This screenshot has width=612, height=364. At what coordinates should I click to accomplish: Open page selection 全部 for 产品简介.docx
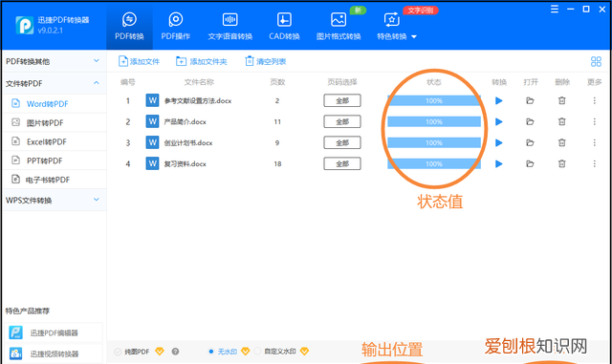tap(342, 121)
